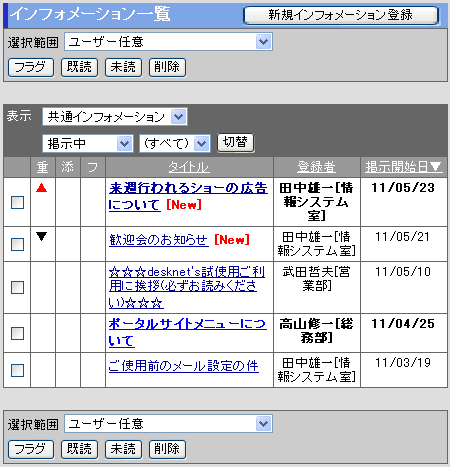This screenshot has width=450, height=467.
Task: Click the 切替 switch button
Action: 235,143
